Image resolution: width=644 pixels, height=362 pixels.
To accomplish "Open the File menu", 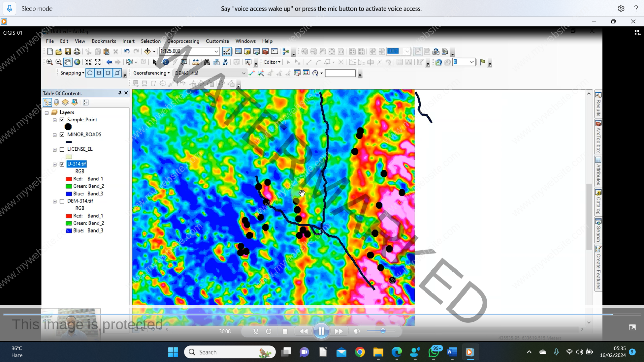I will tap(50, 41).
